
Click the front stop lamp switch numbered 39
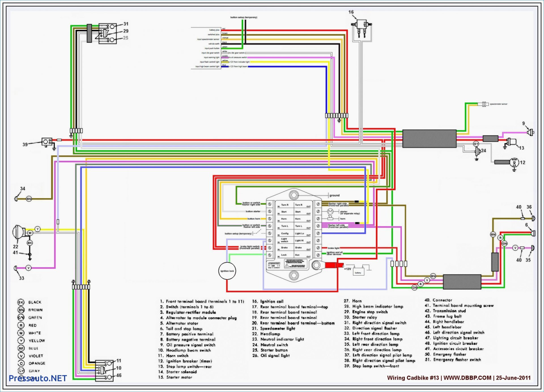pyautogui.click(x=46, y=141)
